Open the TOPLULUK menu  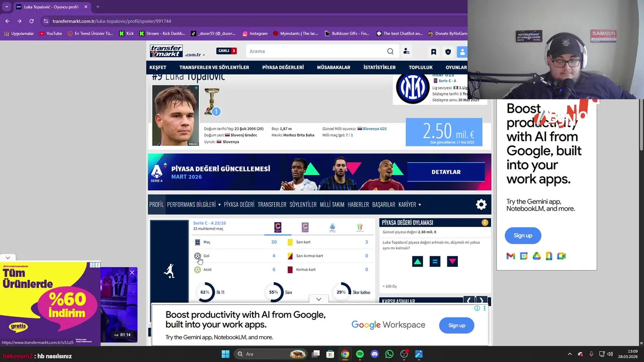421,67
